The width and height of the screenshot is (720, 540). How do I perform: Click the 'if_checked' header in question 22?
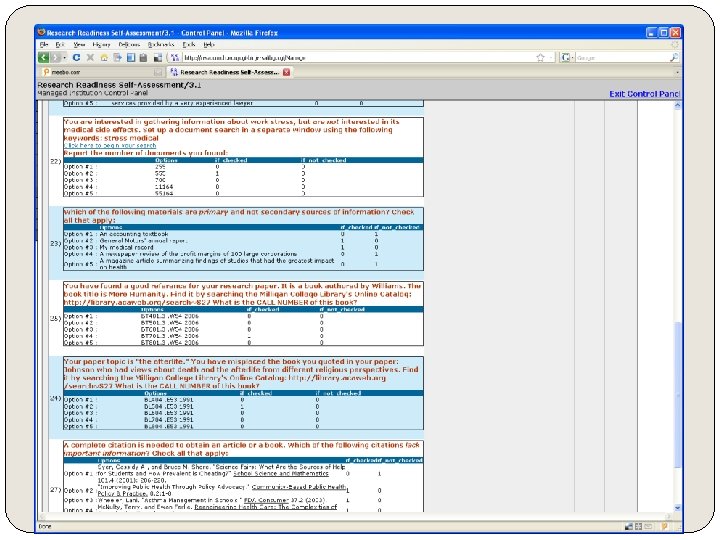pyautogui.click(x=231, y=160)
